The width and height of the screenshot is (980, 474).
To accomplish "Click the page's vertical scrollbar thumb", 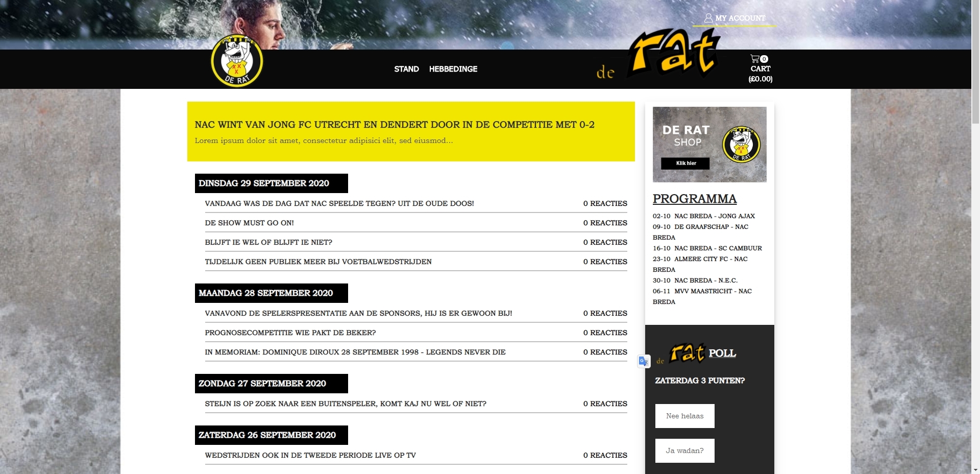I will tap(975, 62).
